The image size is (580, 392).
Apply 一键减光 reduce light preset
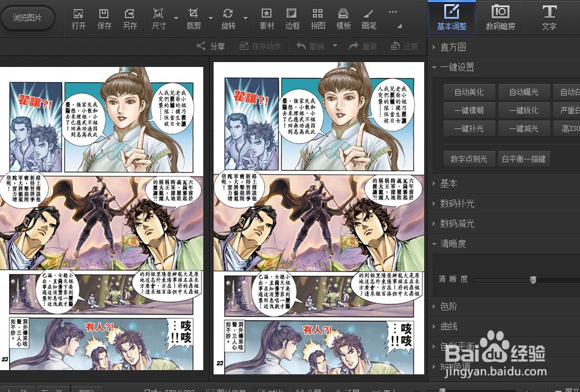[524, 128]
